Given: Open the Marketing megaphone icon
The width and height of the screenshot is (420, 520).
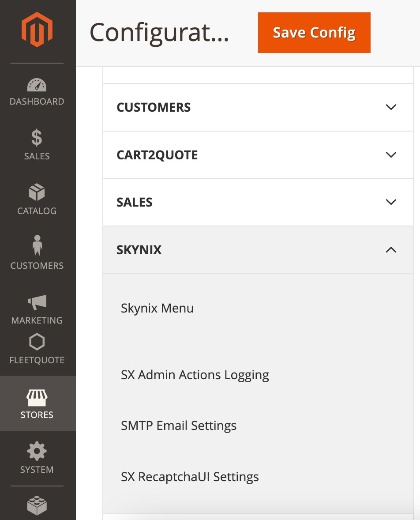Looking at the screenshot, I should click(x=37, y=302).
